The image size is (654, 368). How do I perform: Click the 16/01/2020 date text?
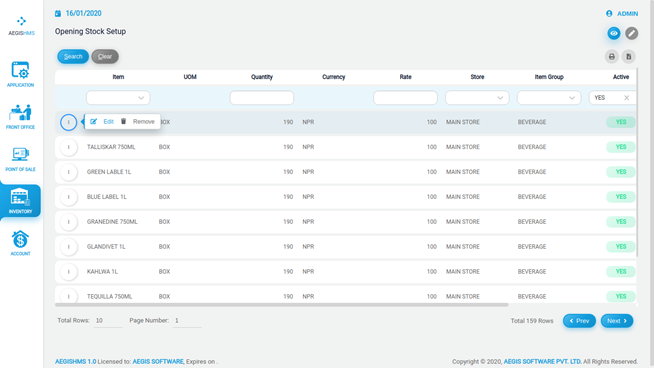click(83, 13)
